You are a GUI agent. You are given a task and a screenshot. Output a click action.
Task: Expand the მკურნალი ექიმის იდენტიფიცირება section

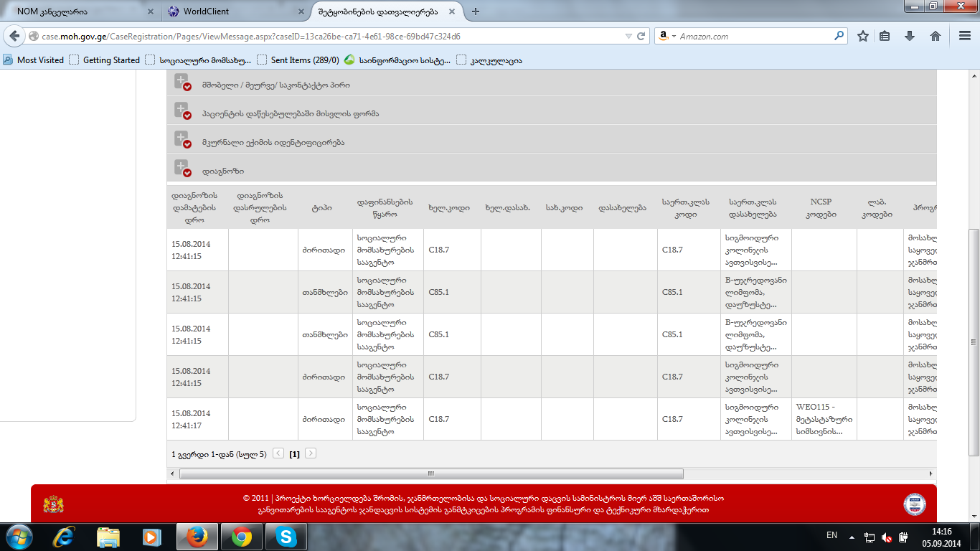coord(182,139)
